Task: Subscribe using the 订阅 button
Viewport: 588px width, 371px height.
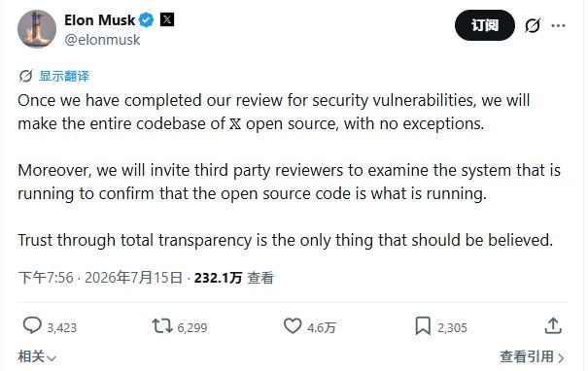Action: (485, 25)
